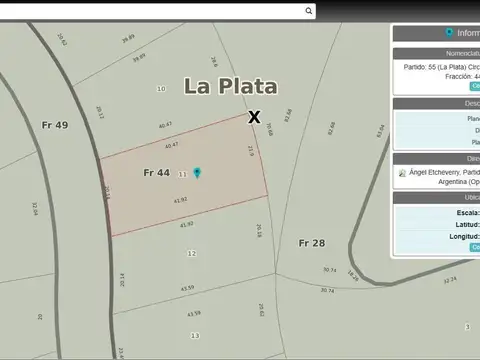Image resolution: width=480 pixels, height=360 pixels.
Task: Click the magnifier search icon
Action: pos(309,11)
